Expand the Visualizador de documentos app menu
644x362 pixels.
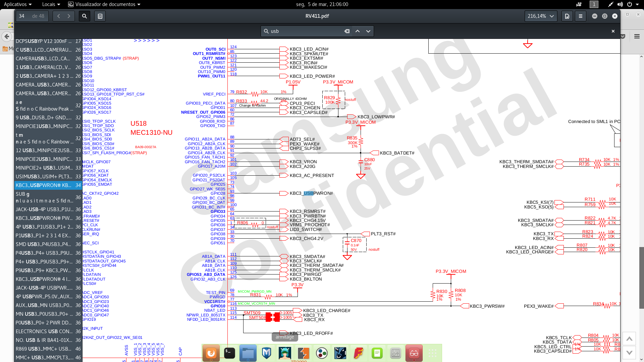coord(104,4)
